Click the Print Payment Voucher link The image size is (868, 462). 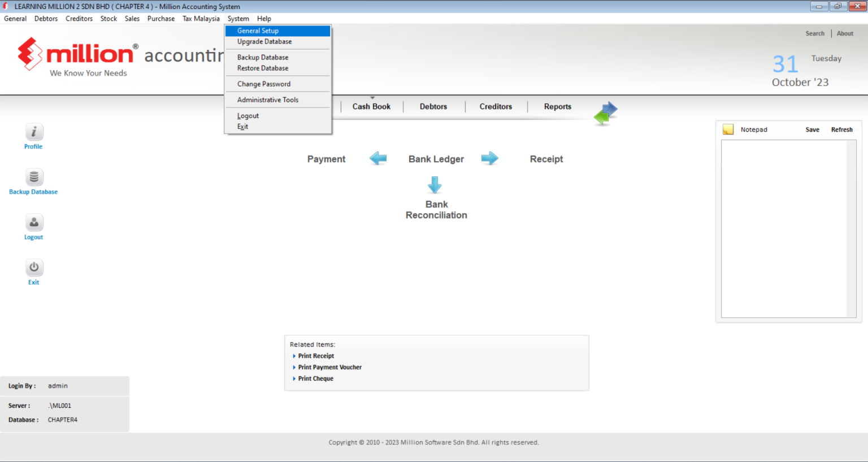point(330,367)
